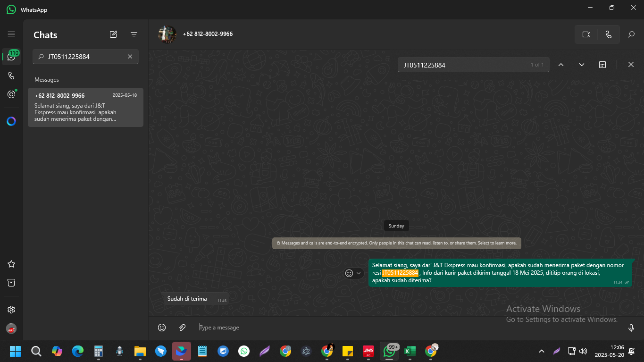Open the Status updates tab
Image resolution: width=644 pixels, height=362 pixels.
11,94
